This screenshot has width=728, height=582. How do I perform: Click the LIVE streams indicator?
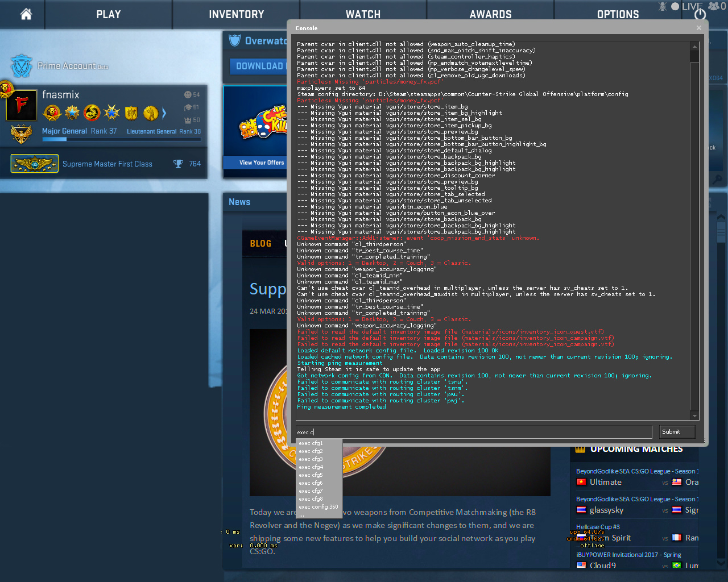pyautogui.click(x=687, y=6)
